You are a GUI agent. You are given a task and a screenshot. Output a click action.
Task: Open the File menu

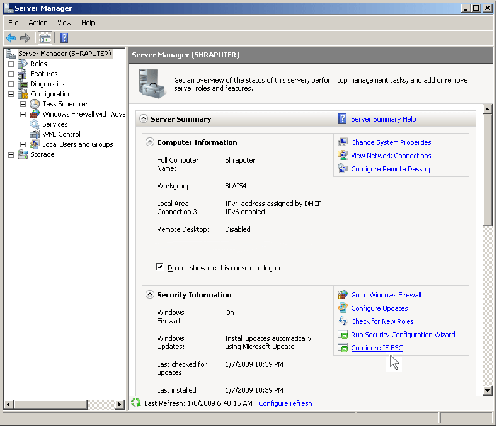(x=13, y=23)
